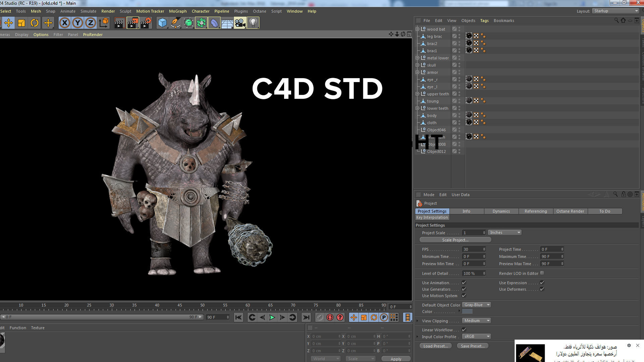Click the Keyframe Selection question-mark icon
The image size is (644, 362).
tap(340, 317)
